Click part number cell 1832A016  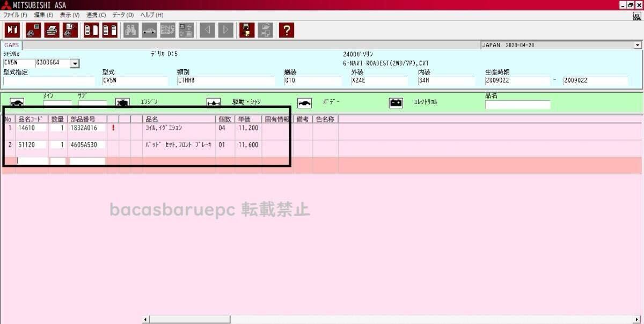(x=87, y=128)
